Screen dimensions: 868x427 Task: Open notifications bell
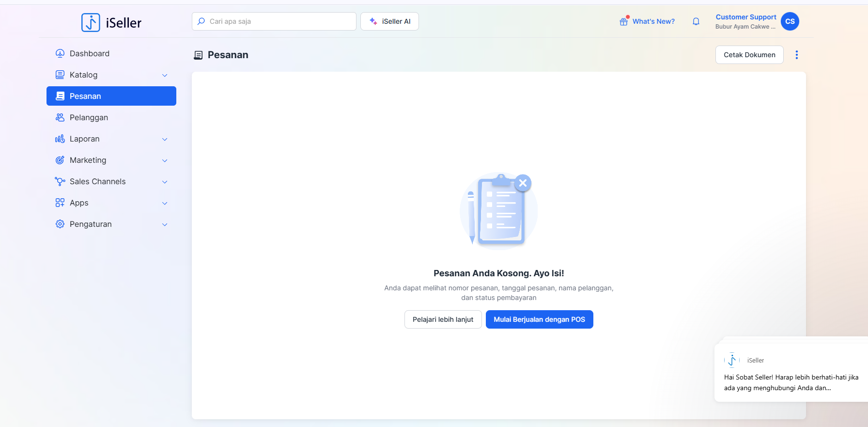696,21
